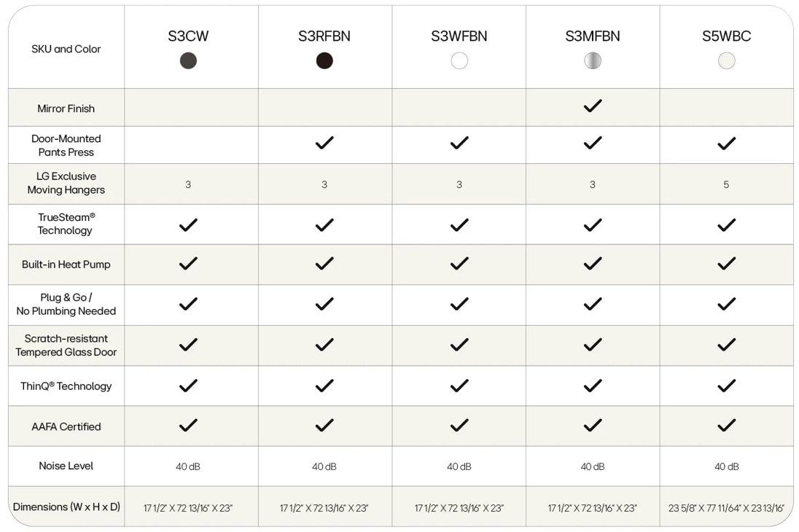The height and width of the screenshot is (532, 799).
Task: Select the S5WBC cream color swatch
Action: (726, 61)
